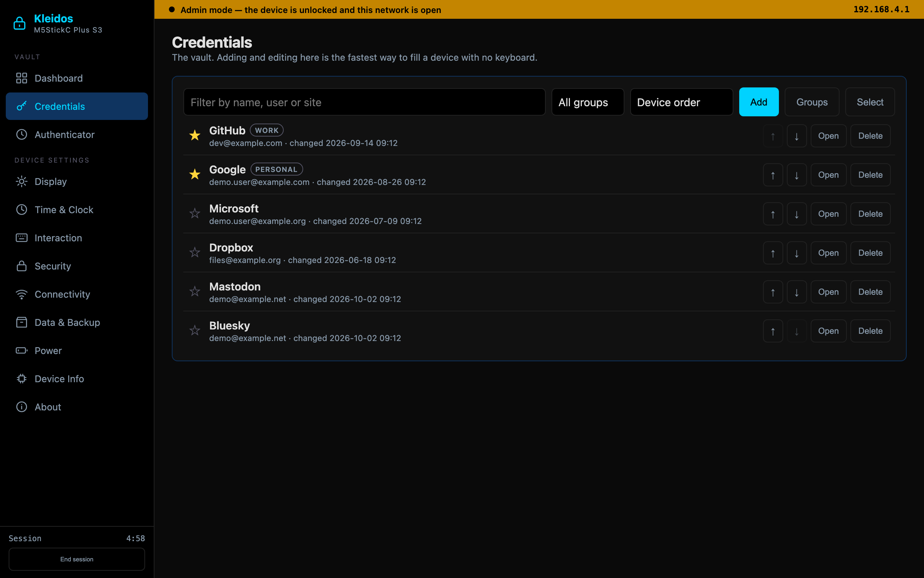Open Display settings
The width and height of the screenshot is (924, 578).
[77, 182]
